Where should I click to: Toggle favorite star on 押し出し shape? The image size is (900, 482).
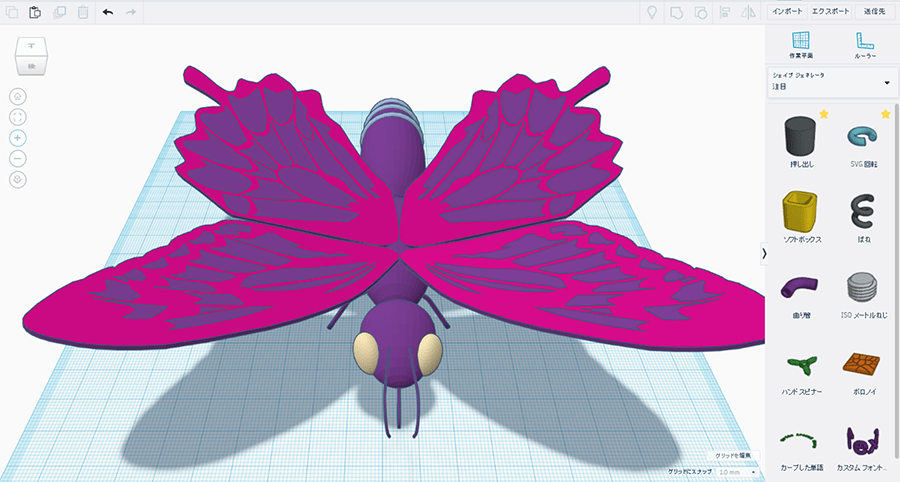pos(824,114)
